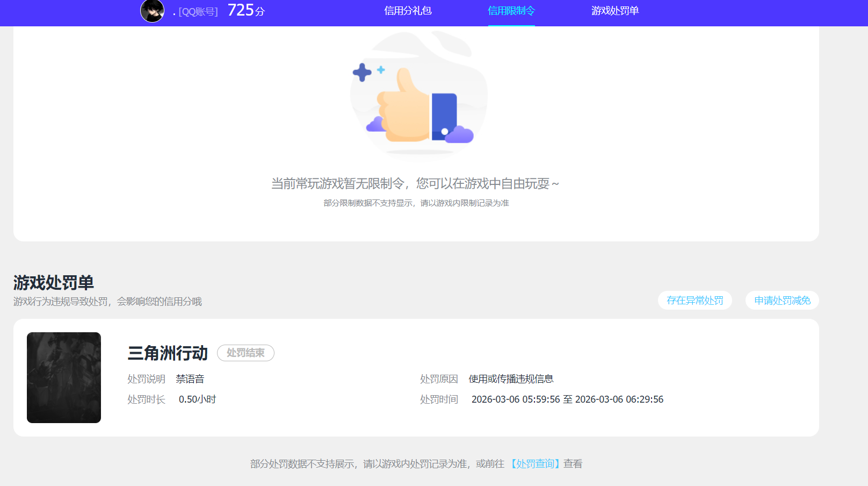868x486 pixels.
Task: Click the 处罚时间 label
Action: (x=439, y=399)
